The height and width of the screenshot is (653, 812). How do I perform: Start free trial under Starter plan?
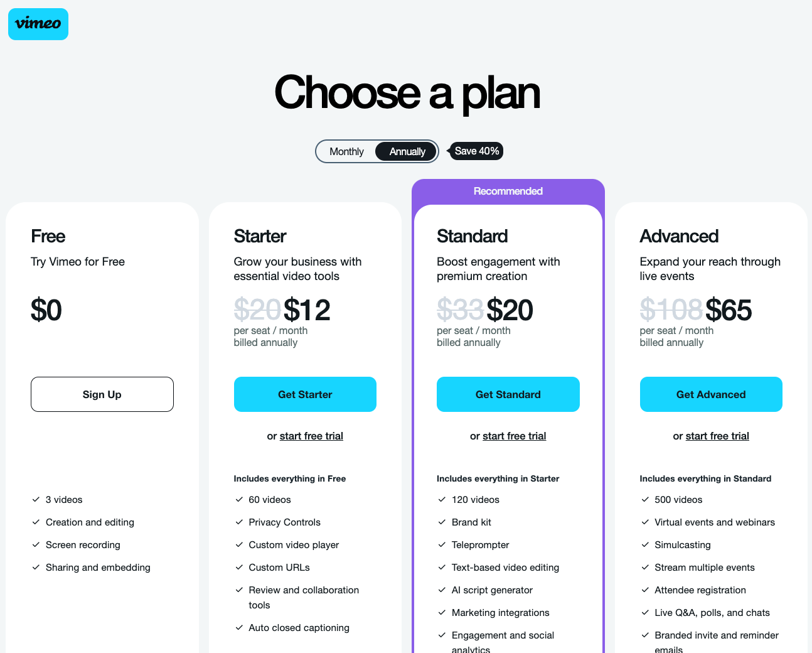[x=311, y=436]
